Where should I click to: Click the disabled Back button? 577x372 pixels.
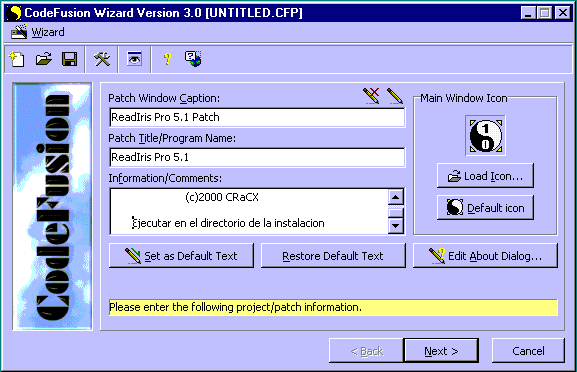(x=367, y=351)
